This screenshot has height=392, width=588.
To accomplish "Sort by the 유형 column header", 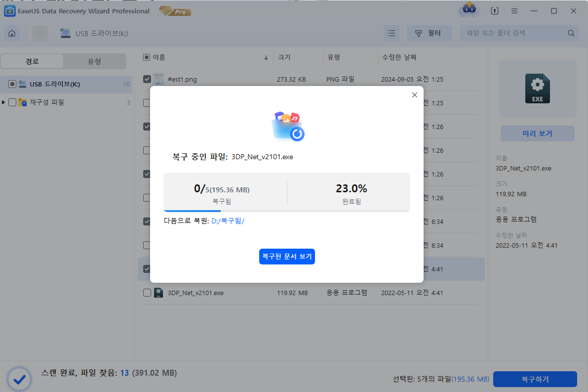I will (334, 57).
